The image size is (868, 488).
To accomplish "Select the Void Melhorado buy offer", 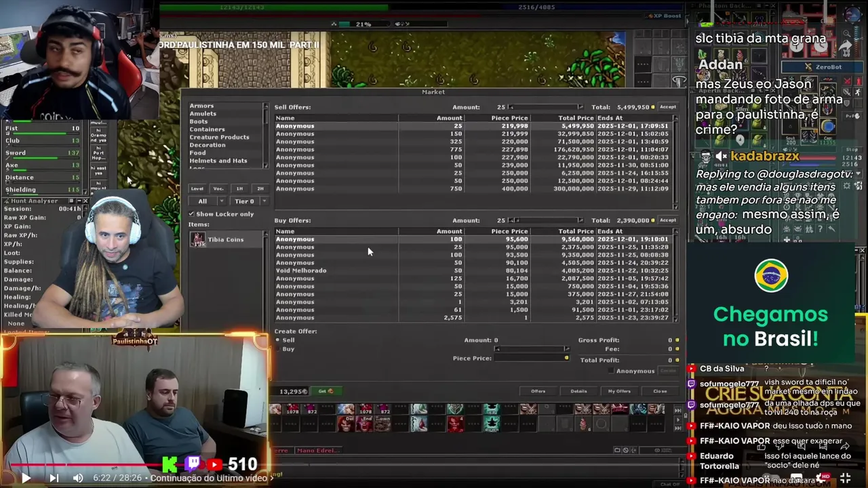I will pyautogui.click(x=473, y=270).
